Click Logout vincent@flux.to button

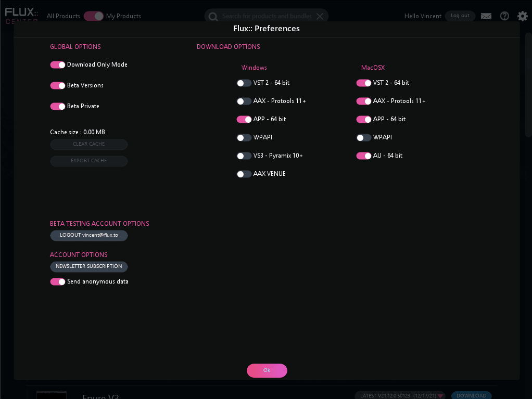[x=89, y=236]
